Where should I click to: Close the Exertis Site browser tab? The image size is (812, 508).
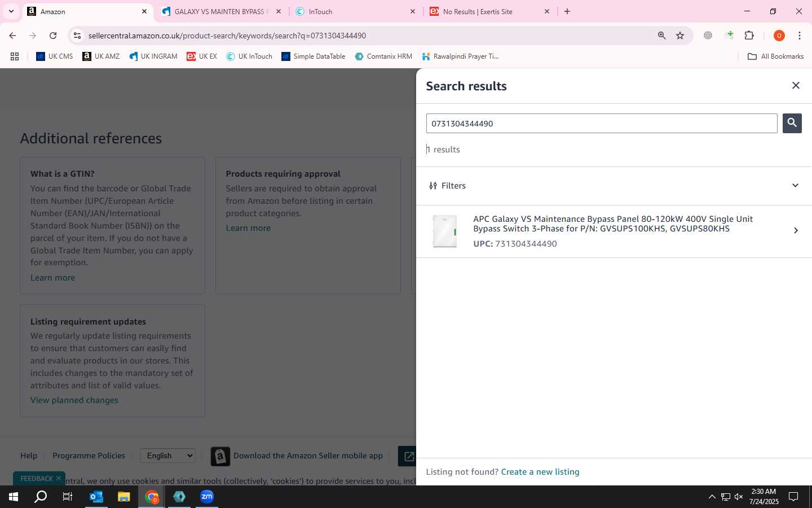(546, 11)
